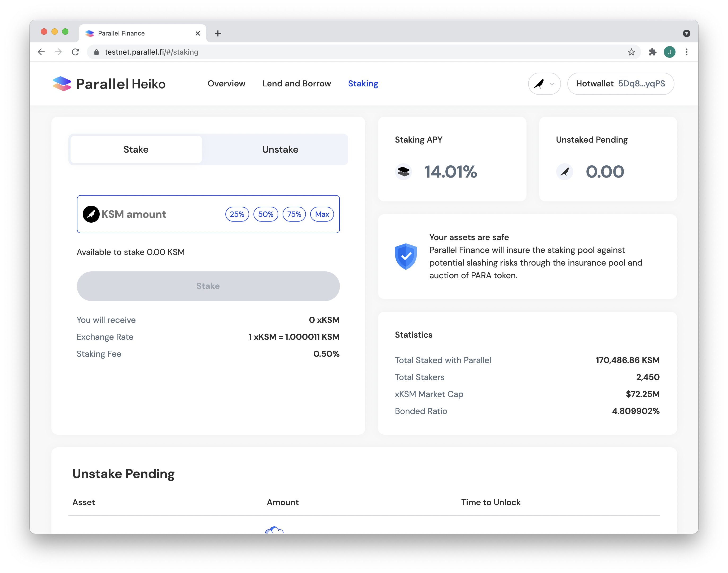Open the Chrome three-dot menu
The image size is (728, 573).
click(x=687, y=52)
